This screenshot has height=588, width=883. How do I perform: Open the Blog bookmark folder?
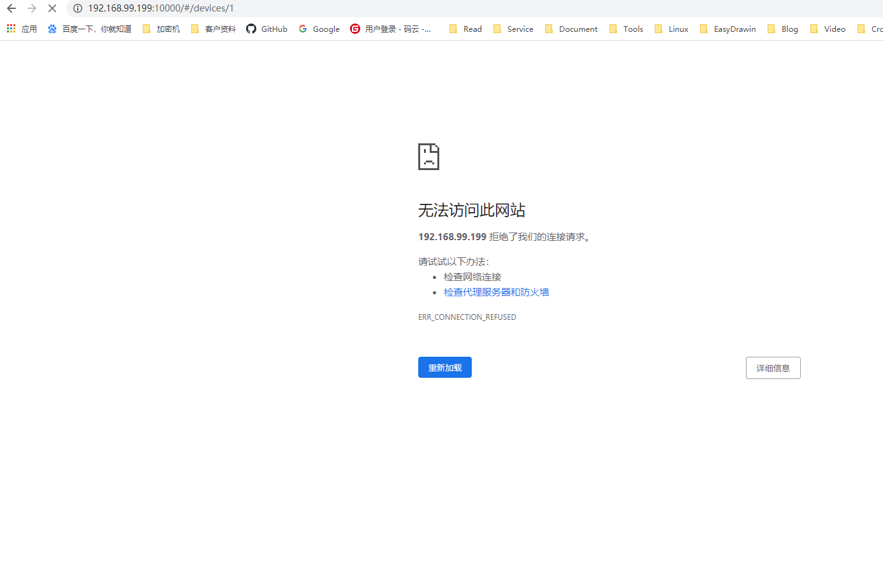click(783, 29)
